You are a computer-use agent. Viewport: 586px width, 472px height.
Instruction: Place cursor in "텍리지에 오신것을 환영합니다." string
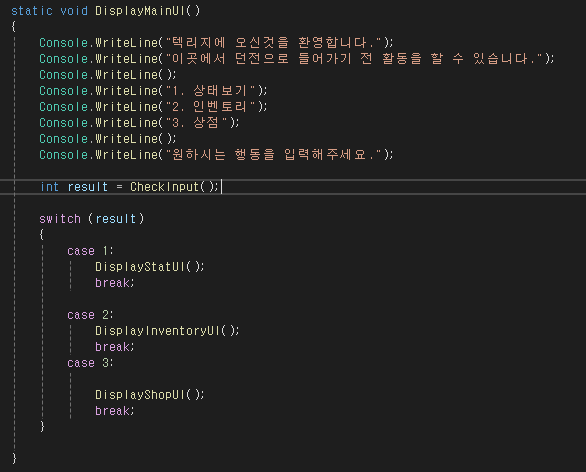click(x=273, y=43)
